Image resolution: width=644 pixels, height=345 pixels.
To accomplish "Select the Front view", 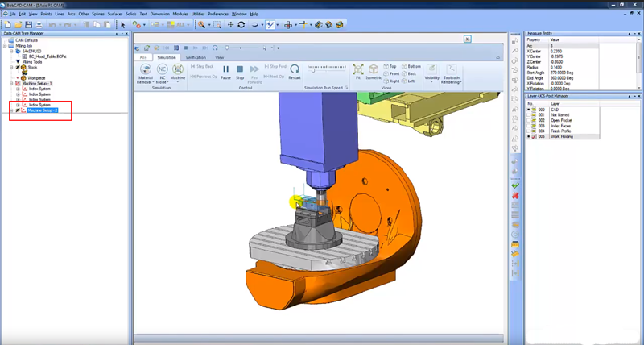I will click(x=391, y=73).
